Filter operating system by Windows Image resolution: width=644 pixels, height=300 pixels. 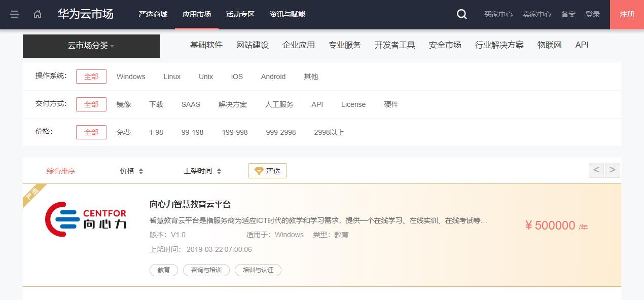[131, 77]
